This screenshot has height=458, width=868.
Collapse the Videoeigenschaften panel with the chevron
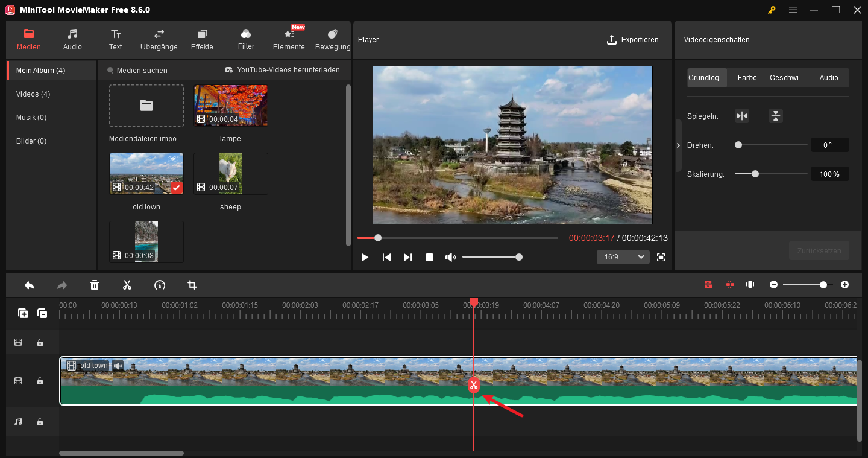pyautogui.click(x=678, y=145)
